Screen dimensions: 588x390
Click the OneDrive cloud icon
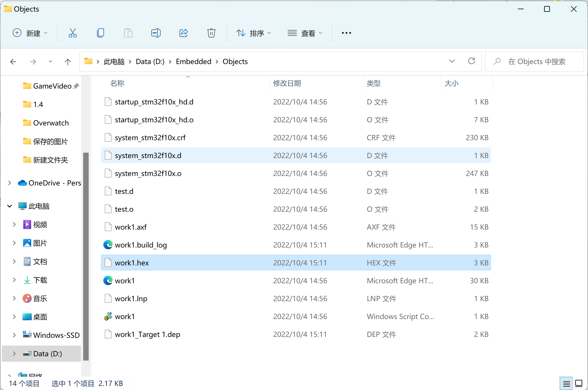(23, 183)
